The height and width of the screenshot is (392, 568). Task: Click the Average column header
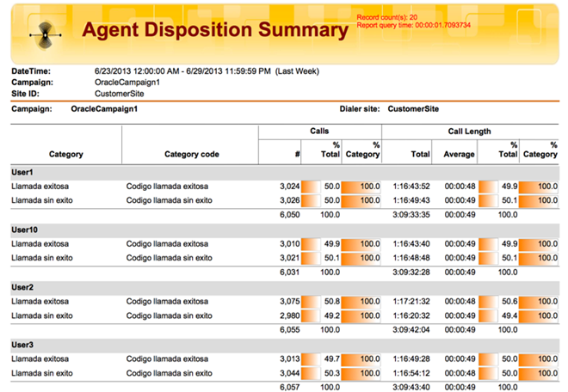point(460,154)
